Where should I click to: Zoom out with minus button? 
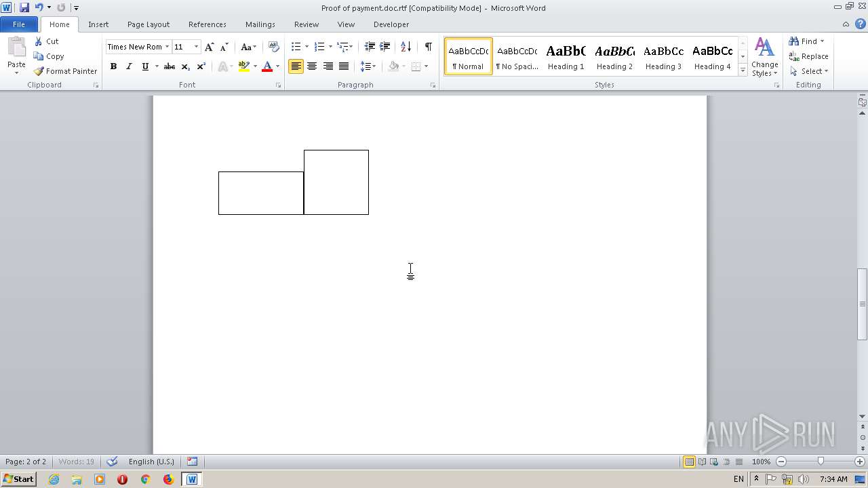tap(781, 462)
